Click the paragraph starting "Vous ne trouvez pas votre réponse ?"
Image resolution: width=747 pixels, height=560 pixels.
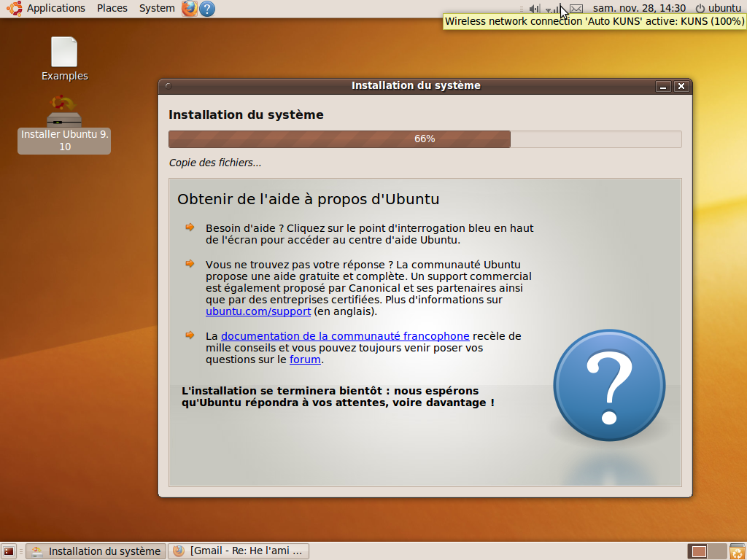[368, 288]
